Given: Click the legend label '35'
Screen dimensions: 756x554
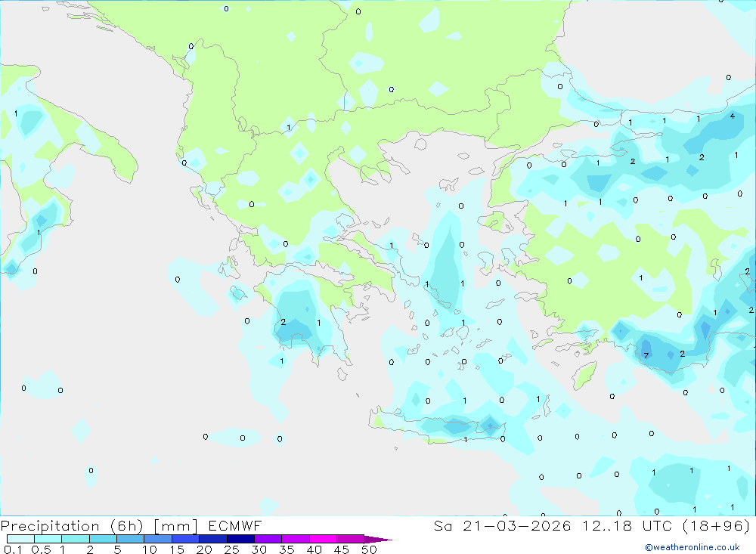Looking at the screenshot, I should tap(287, 549).
